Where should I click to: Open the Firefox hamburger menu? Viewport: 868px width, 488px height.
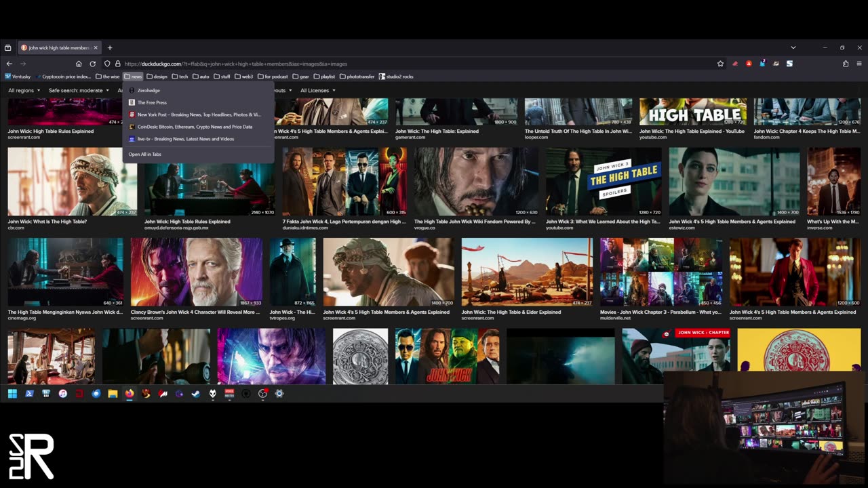pos(859,64)
